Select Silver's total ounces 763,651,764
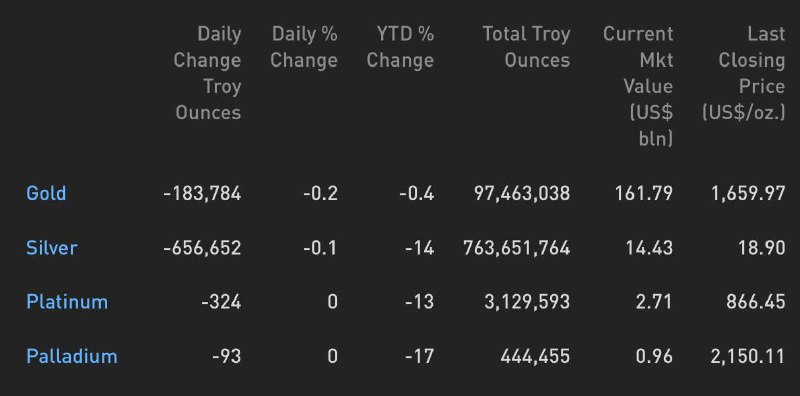The height and width of the screenshot is (396, 800). pyautogui.click(x=516, y=248)
